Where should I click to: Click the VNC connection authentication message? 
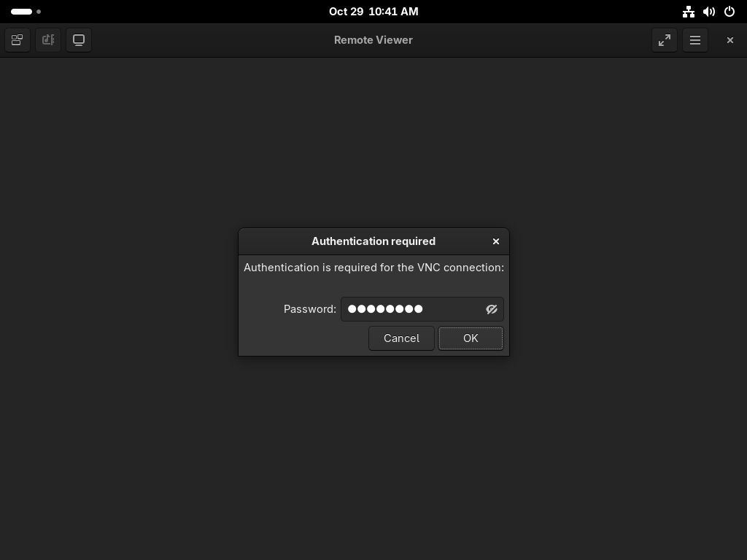click(x=373, y=268)
